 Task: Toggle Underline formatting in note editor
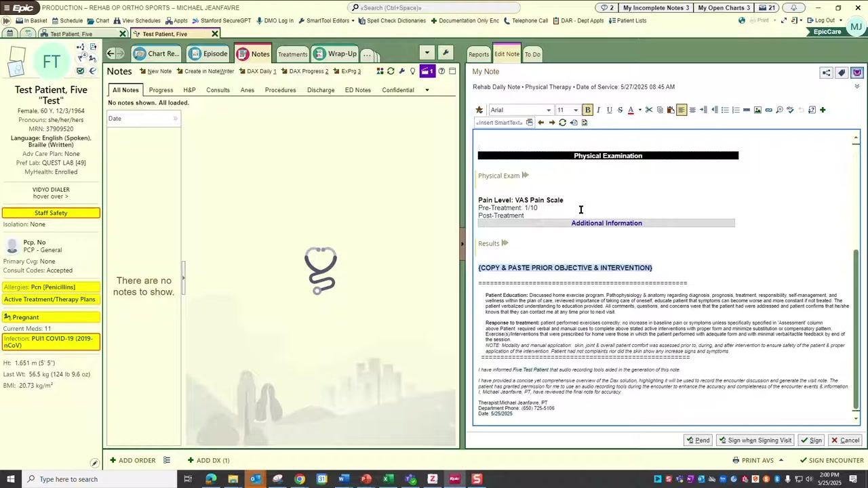tap(609, 110)
